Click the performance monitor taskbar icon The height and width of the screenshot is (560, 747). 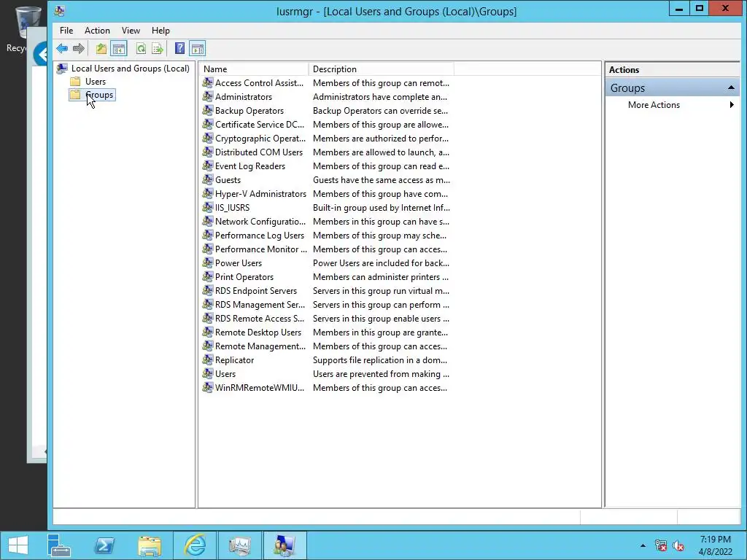(239, 545)
